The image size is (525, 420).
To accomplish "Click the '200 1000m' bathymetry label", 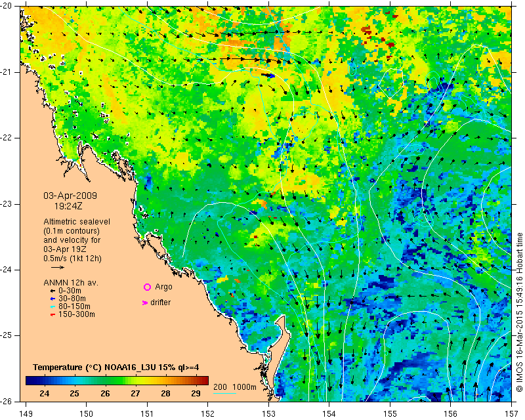I will (235, 387).
